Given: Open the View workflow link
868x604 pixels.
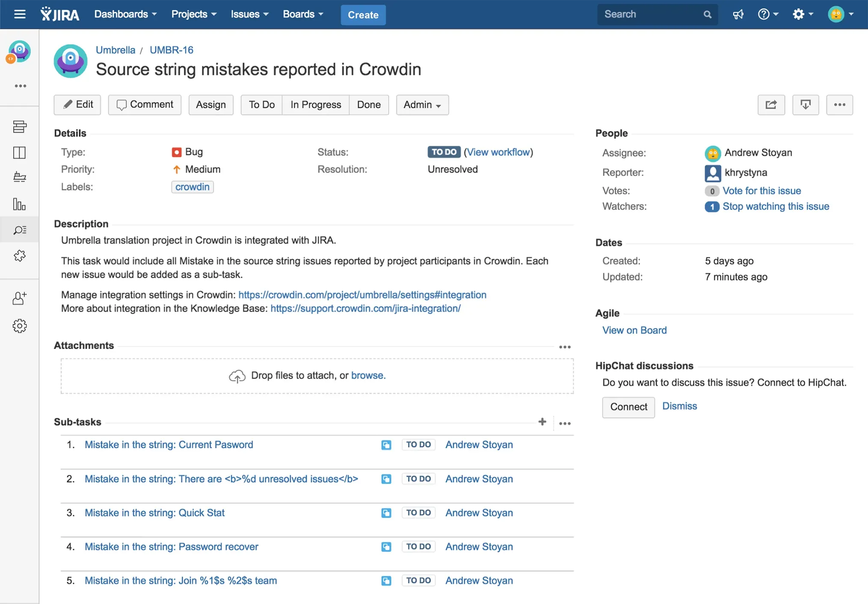Looking at the screenshot, I should click(x=498, y=152).
